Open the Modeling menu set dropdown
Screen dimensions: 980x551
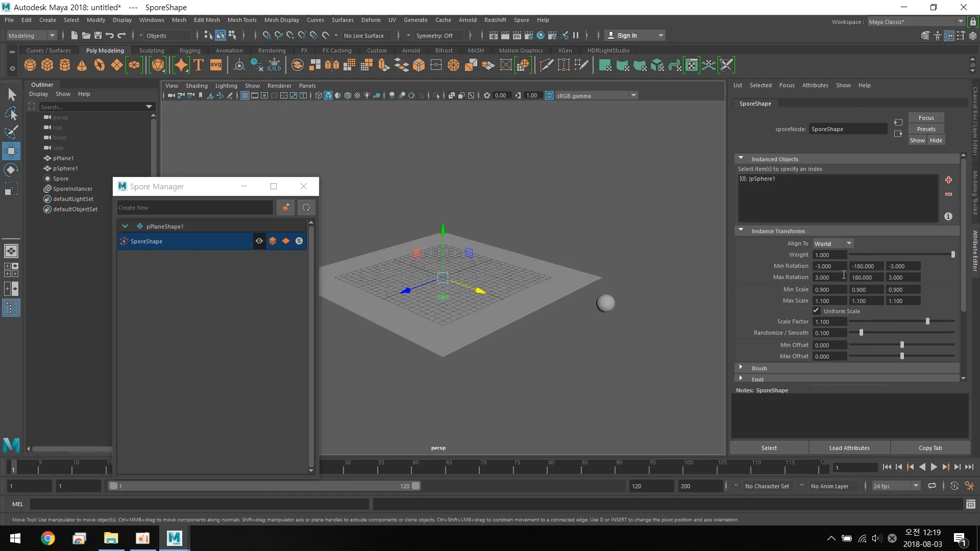[x=31, y=35]
